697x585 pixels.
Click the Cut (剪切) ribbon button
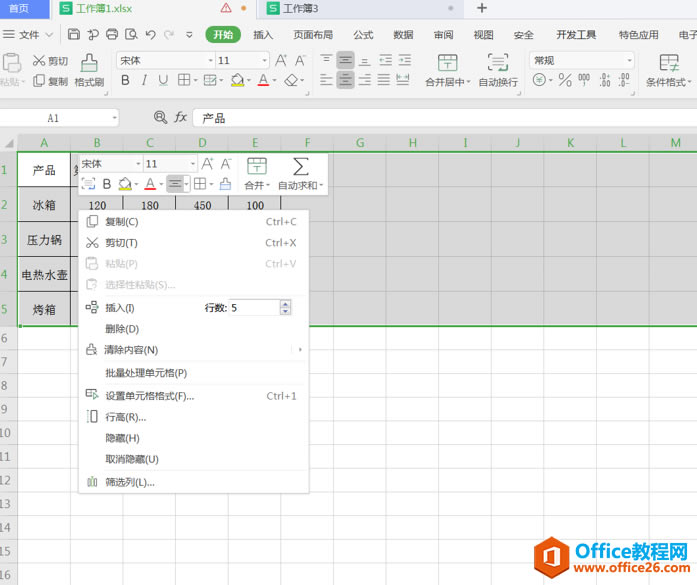click(50, 61)
